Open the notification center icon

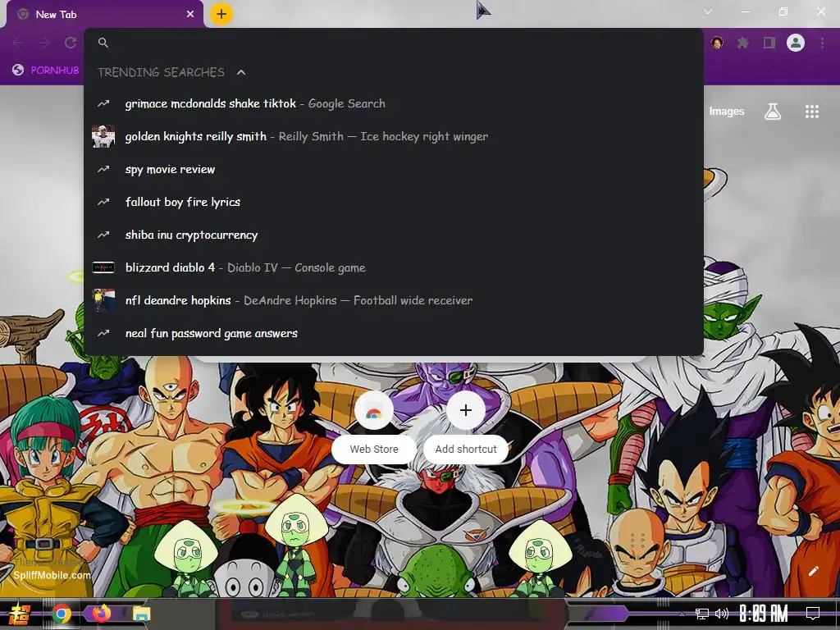click(x=813, y=614)
